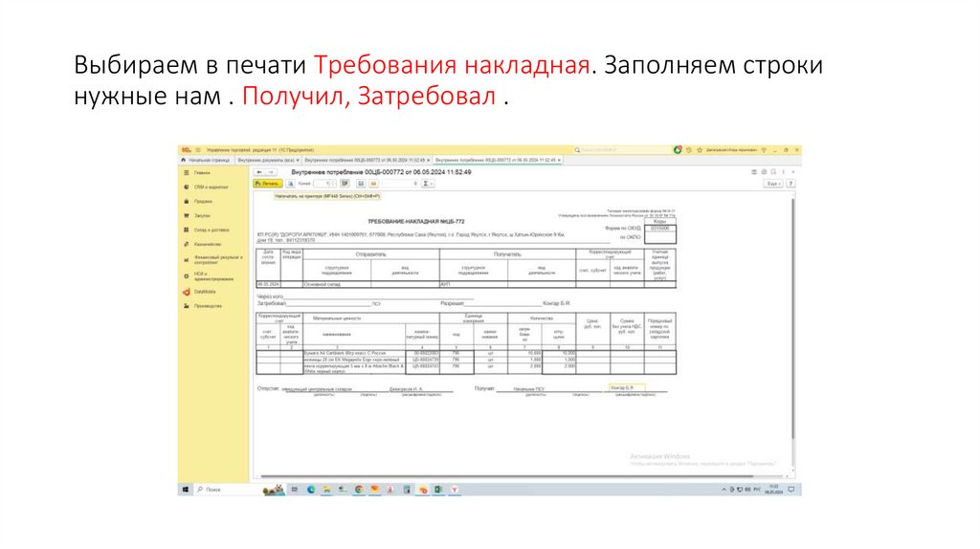
Task: Open НСИ и администрирование section
Action: [x=213, y=276]
